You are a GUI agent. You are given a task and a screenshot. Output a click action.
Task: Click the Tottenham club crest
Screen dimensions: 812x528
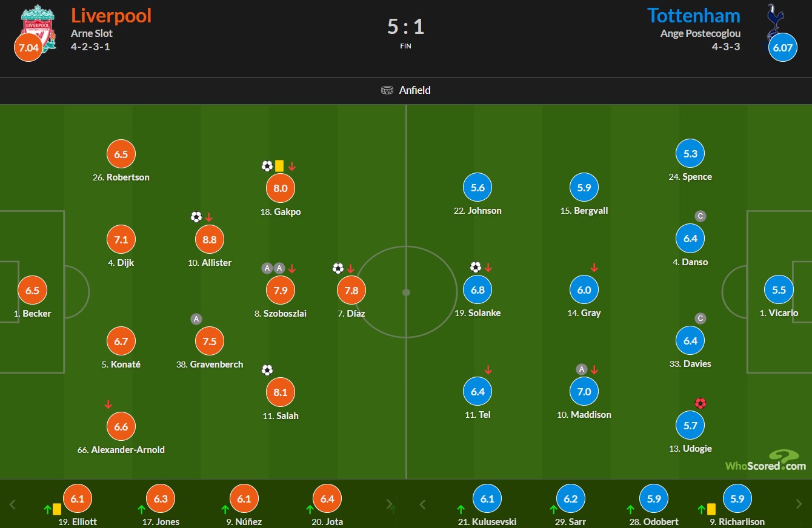(773, 24)
